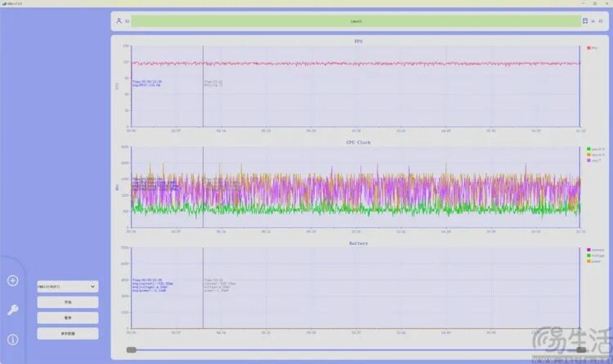Click the vertical cursor marker in FPS chart

203,86
